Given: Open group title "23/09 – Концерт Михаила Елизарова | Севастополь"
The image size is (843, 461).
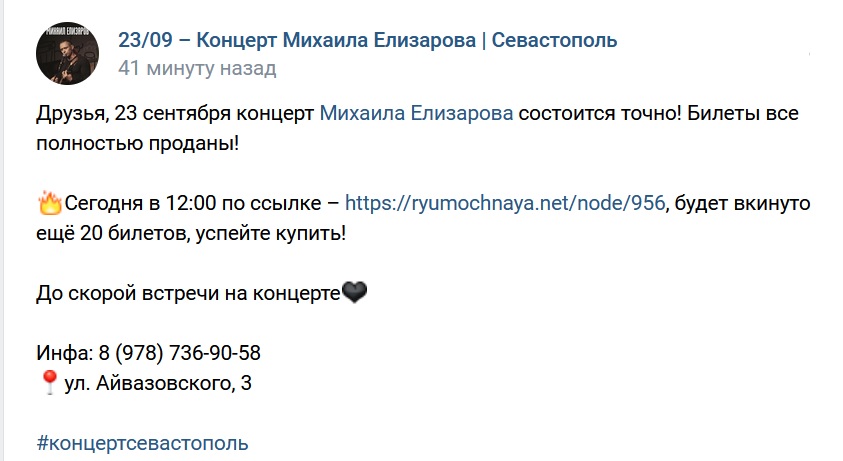Looking at the screenshot, I should pyautogui.click(x=367, y=40).
